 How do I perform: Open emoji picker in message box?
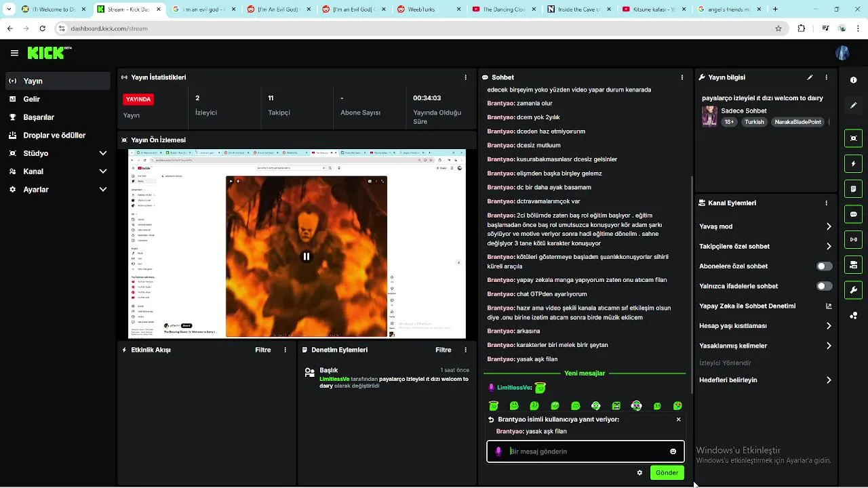(673, 451)
